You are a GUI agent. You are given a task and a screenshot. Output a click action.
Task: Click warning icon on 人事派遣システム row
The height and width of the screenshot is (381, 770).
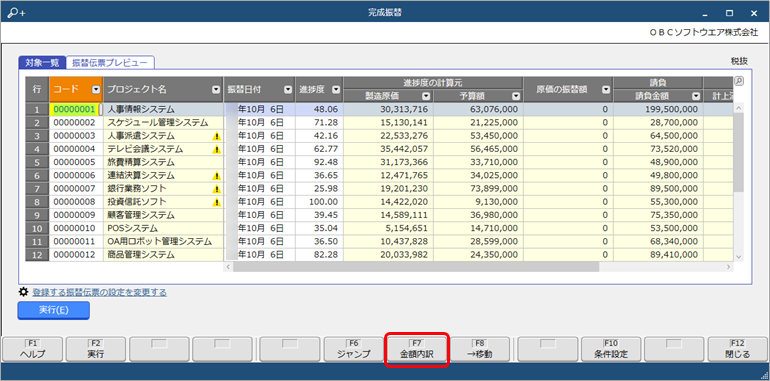point(216,136)
